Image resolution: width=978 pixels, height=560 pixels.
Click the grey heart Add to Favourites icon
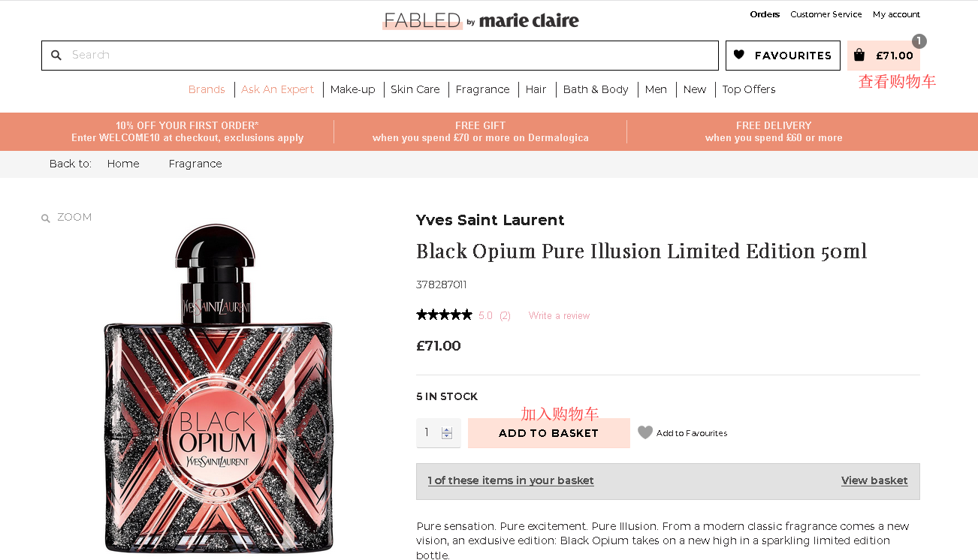pyautogui.click(x=644, y=433)
